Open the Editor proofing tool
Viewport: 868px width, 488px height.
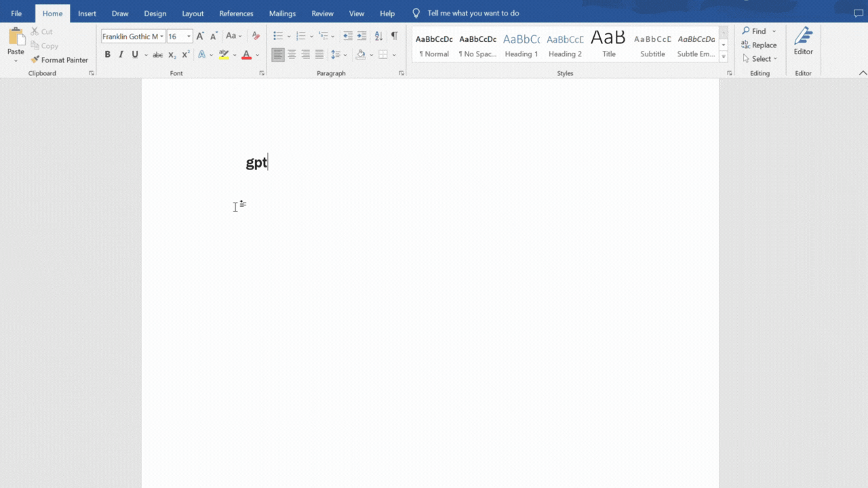point(804,41)
